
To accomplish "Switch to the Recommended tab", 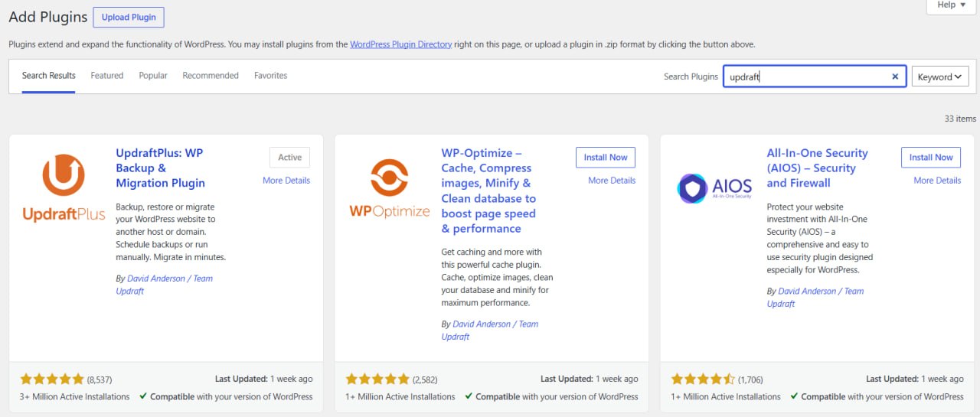I will [x=211, y=76].
